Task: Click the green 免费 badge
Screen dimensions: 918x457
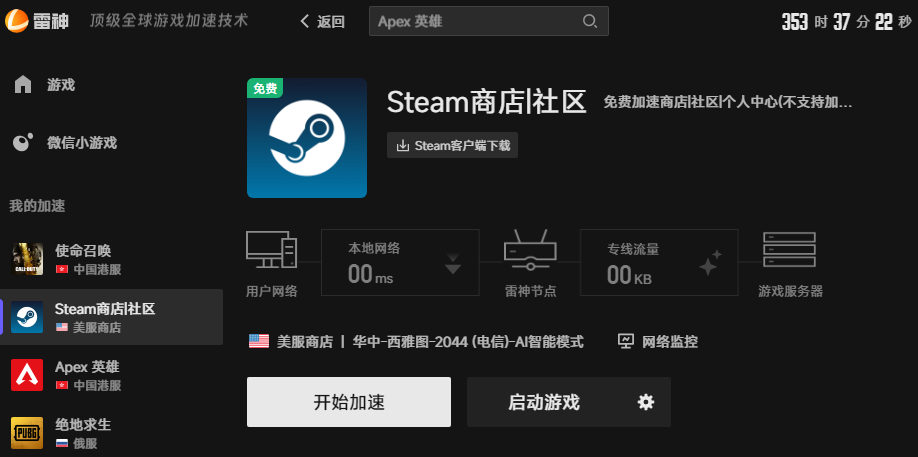Action: 265,88
